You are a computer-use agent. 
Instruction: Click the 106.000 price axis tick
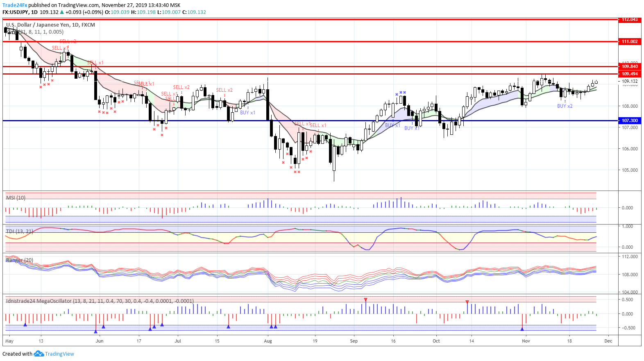[630, 149]
